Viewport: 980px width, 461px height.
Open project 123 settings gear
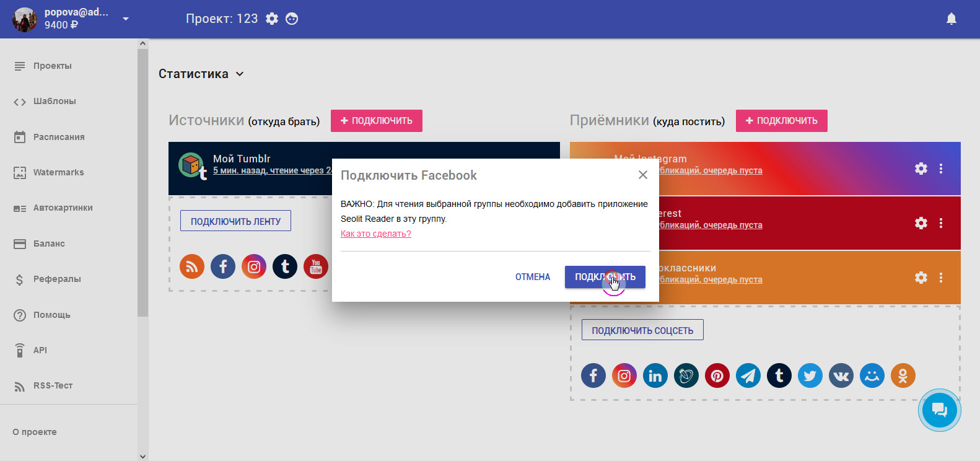[x=272, y=19]
